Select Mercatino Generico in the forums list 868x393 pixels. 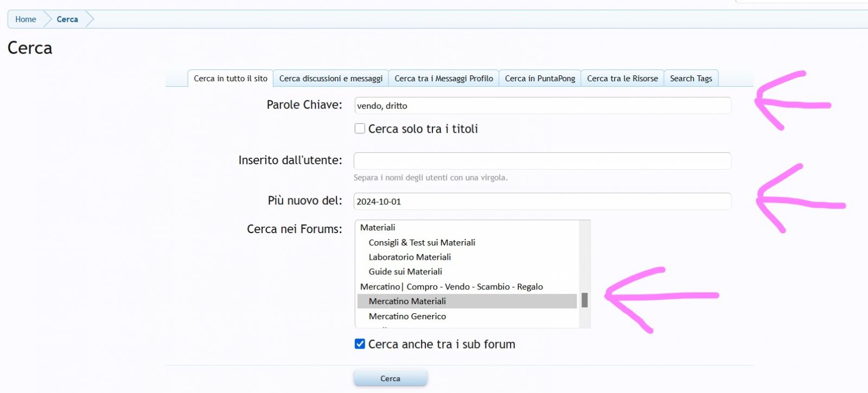tap(407, 317)
